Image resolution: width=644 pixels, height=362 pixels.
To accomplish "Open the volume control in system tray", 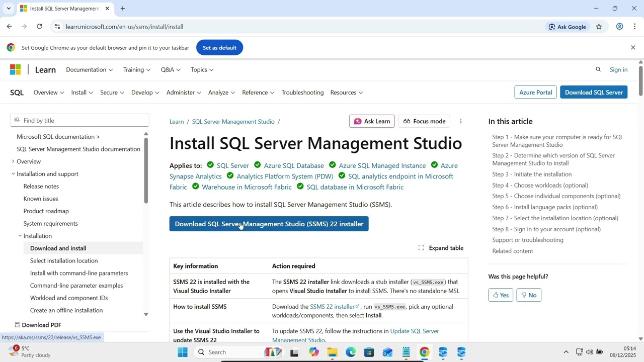I will [x=589, y=352].
